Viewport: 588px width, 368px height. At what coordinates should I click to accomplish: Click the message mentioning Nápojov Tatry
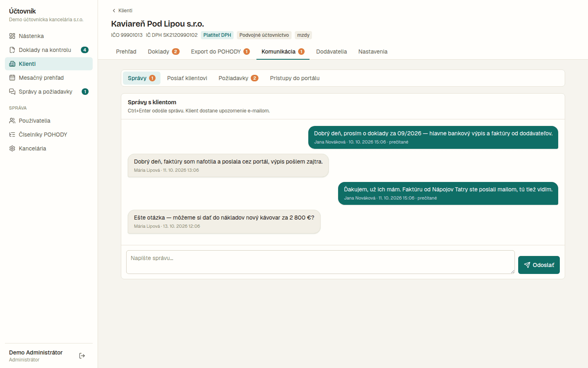[x=448, y=193]
